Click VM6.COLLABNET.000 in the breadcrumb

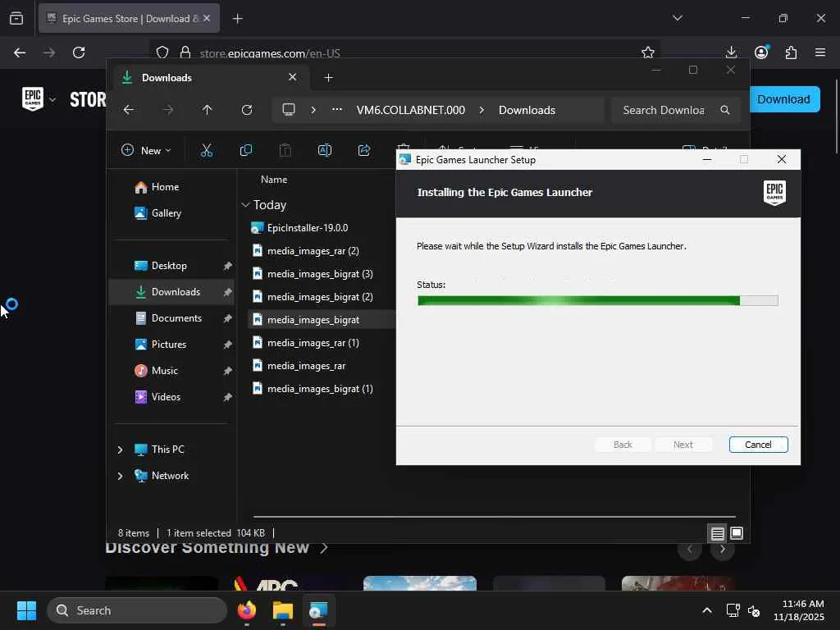click(x=411, y=110)
